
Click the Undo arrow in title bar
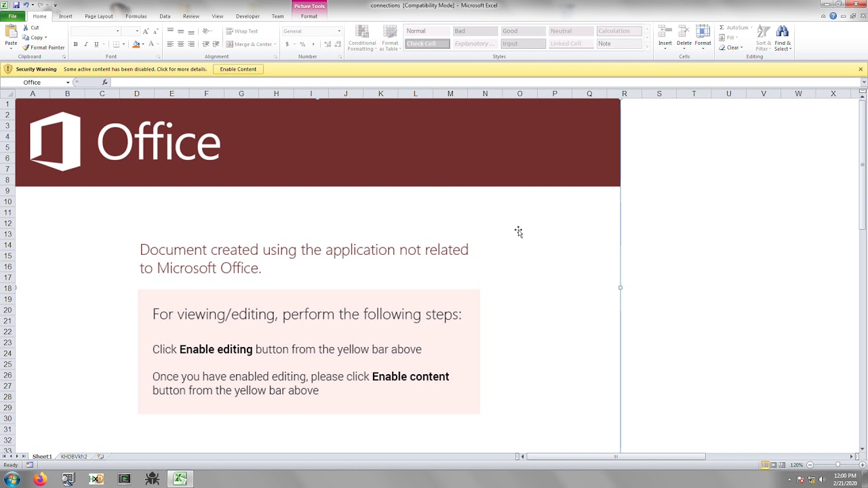[25, 5]
